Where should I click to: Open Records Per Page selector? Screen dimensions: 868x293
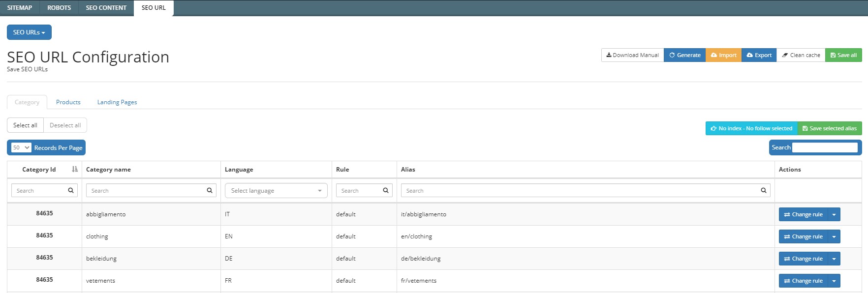coord(21,147)
